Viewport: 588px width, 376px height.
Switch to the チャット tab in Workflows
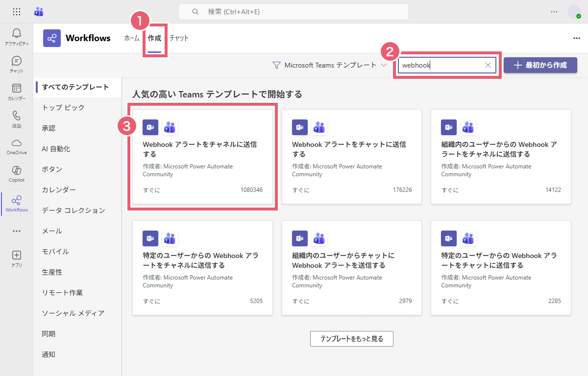pyautogui.click(x=179, y=38)
